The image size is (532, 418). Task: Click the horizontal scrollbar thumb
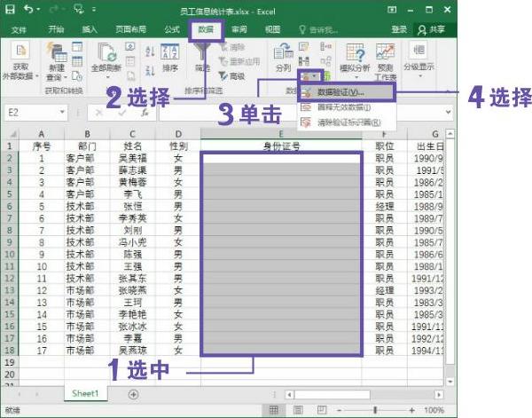(x=332, y=395)
